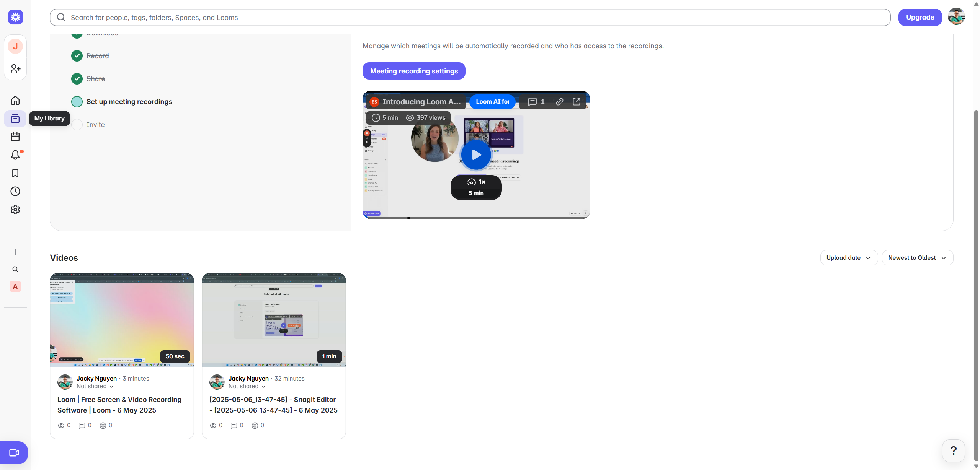980x470 pixels.
Task: Open the J workspace switcher
Action: coord(15,46)
